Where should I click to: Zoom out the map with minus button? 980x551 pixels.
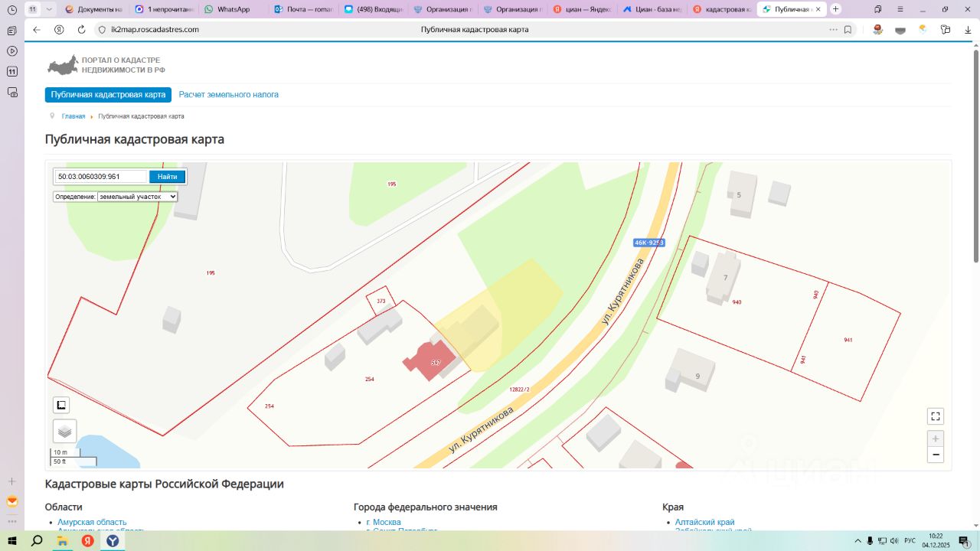(x=935, y=455)
